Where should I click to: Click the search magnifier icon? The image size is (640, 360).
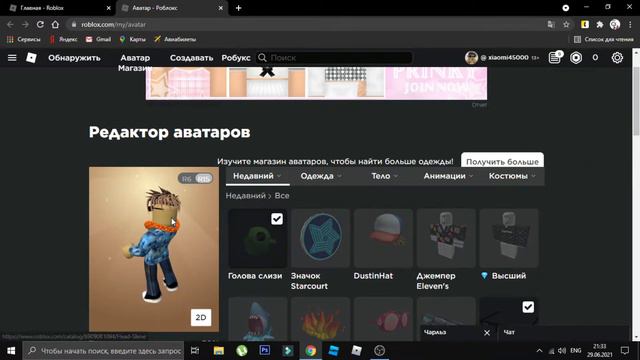[262, 58]
